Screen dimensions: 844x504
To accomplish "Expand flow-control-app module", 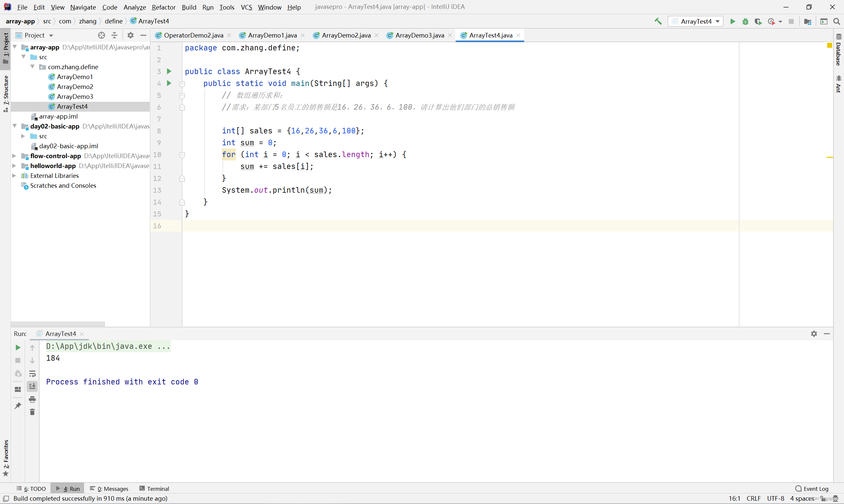I will click(x=14, y=156).
